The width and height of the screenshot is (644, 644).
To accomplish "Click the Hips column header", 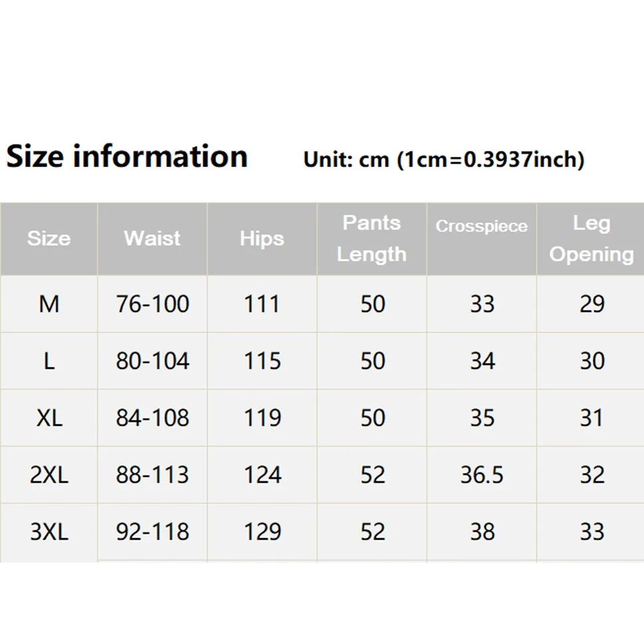I will click(261, 238).
